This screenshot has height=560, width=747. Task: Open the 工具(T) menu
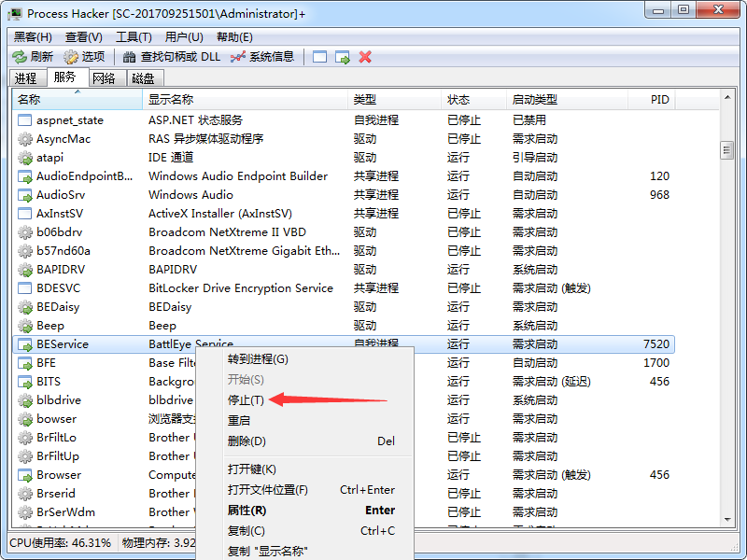click(134, 36)
